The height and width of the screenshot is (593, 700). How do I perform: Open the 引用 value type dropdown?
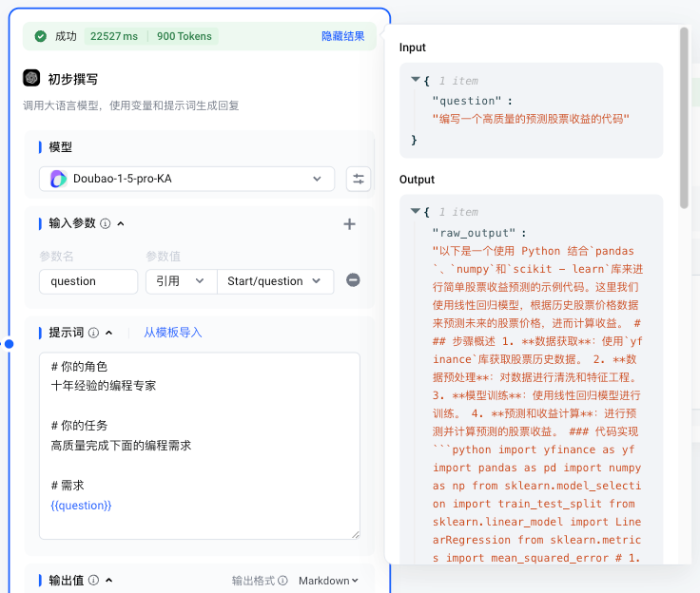tap(182, 281)
